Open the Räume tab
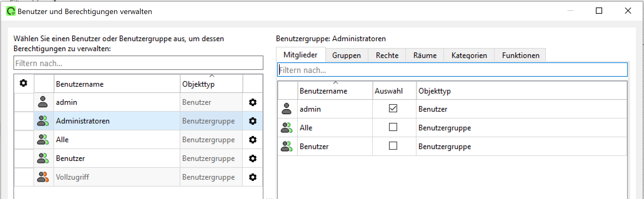 tap(425, 56)
